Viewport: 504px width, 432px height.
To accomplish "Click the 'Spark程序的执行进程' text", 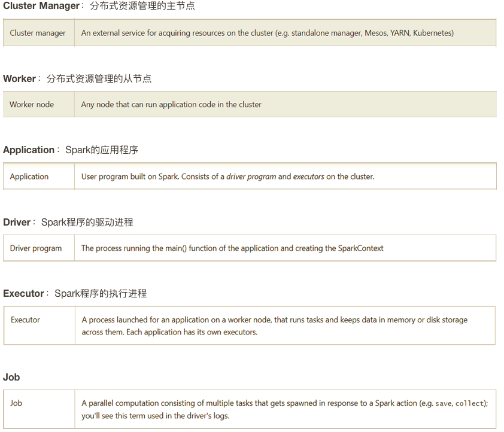I will [101, 294].
